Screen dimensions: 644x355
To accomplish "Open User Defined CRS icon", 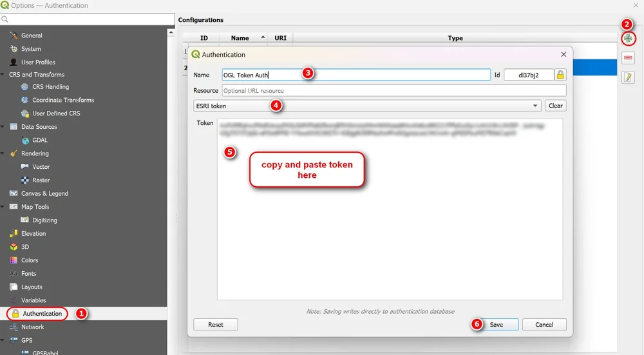I will coord(25,113).
